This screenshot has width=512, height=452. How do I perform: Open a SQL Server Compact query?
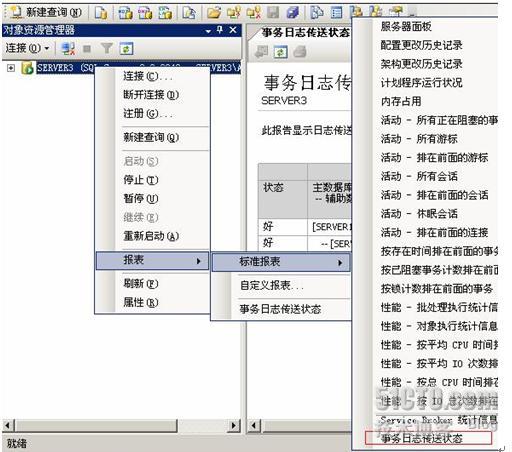[189, 13]
